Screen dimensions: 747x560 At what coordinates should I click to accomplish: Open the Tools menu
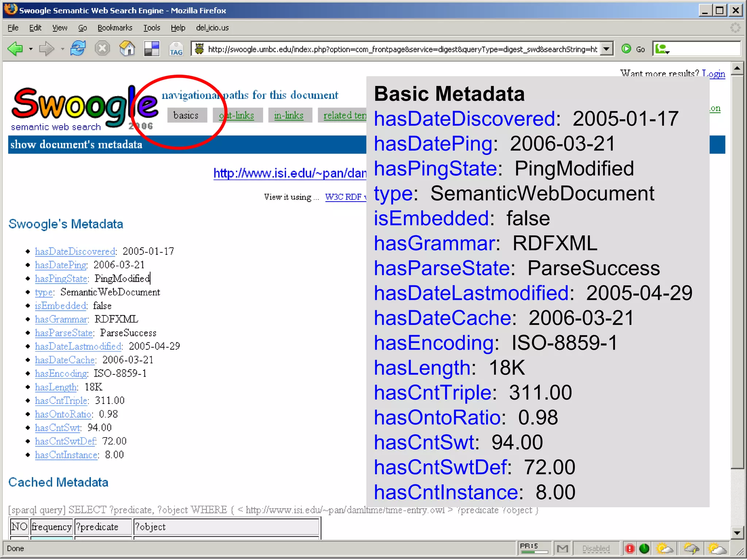tap(151, 28)
